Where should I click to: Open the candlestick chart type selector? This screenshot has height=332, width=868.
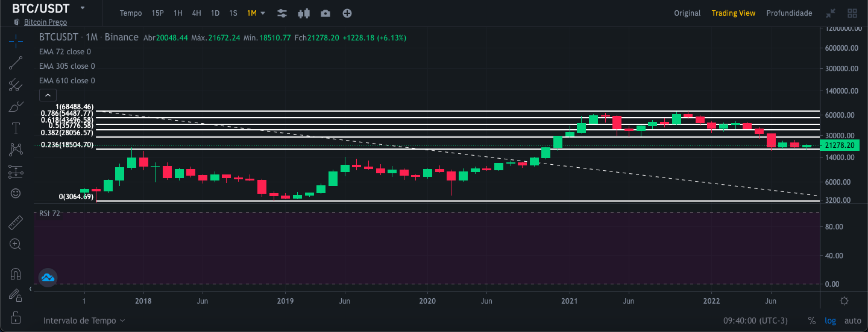(303, 13)
